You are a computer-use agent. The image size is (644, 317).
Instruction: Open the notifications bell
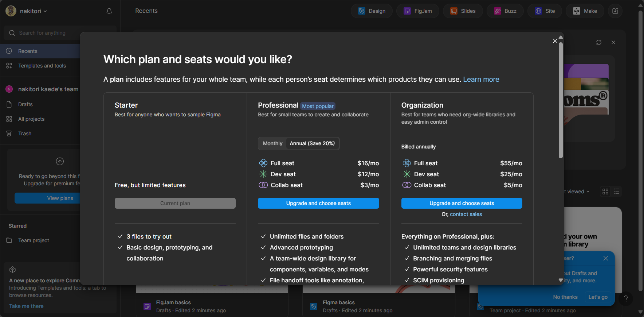click(x=109, y=11)
